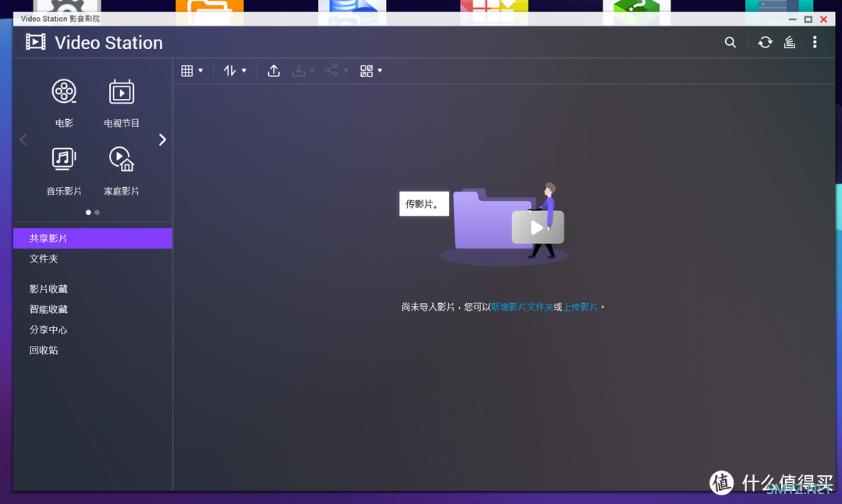Open the 电视节目 TV shows category
842x504 pixels.
coord(122,103)
